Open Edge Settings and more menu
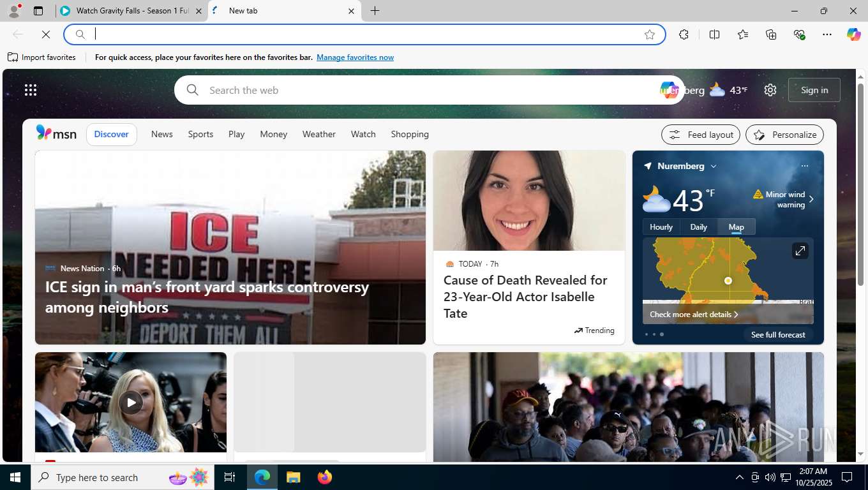The width and height of the screenshot is (868, 490). [827, 34]
